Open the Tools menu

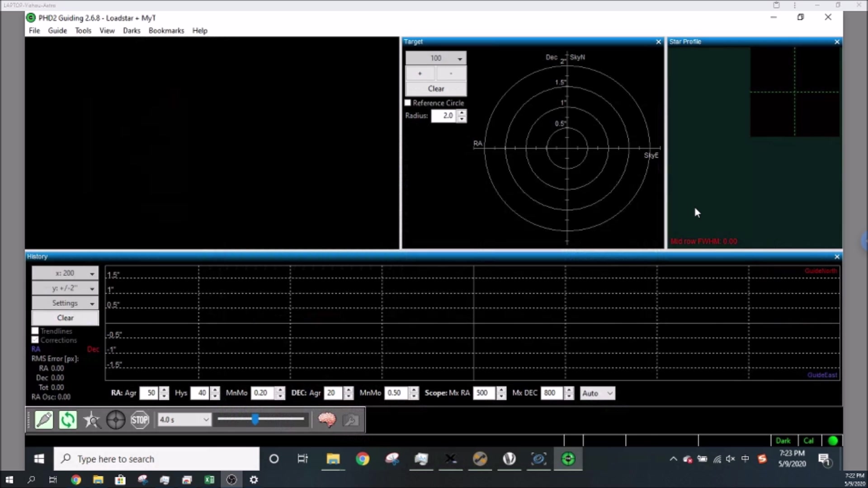tap(83, 30)
